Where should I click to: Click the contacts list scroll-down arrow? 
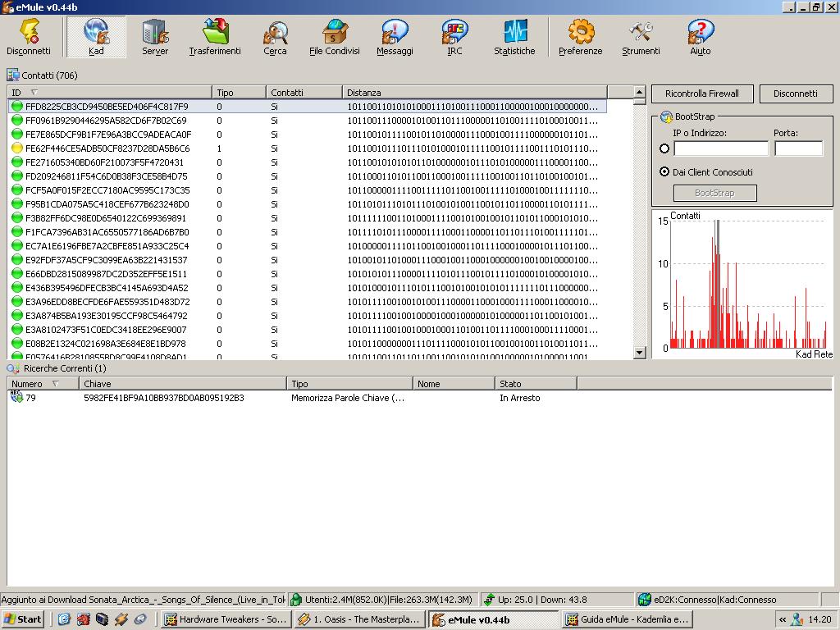coord(639,353)
